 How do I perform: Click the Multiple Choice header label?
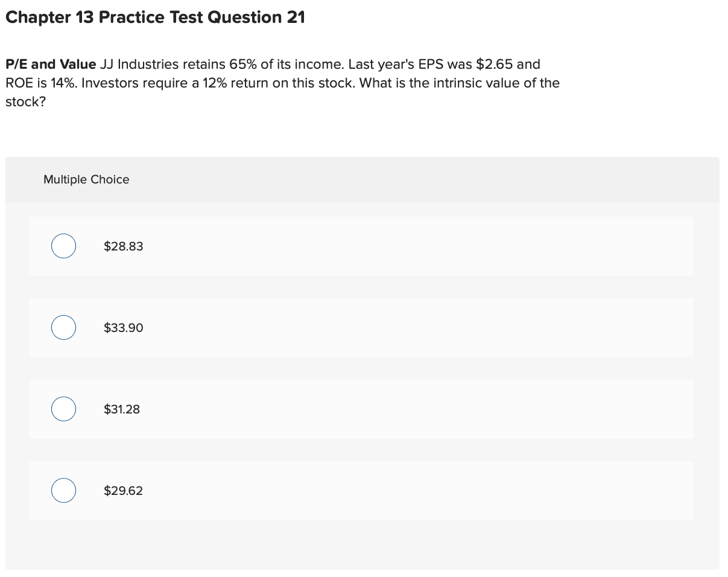click(86, 179)
